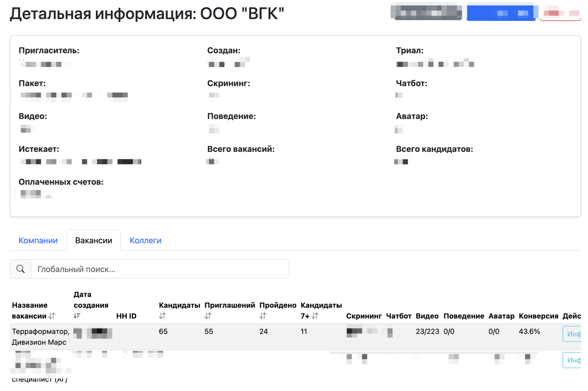
Task: Click the 0/0 value under Поведение column
Action: (449, 332)
